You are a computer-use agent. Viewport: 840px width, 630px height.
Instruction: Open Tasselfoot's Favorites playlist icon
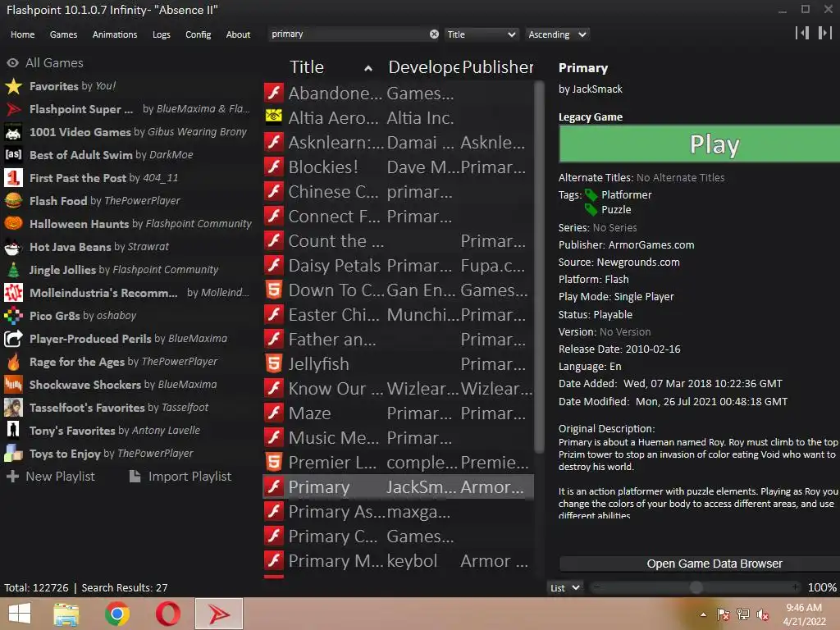click(x=13, y=408)
